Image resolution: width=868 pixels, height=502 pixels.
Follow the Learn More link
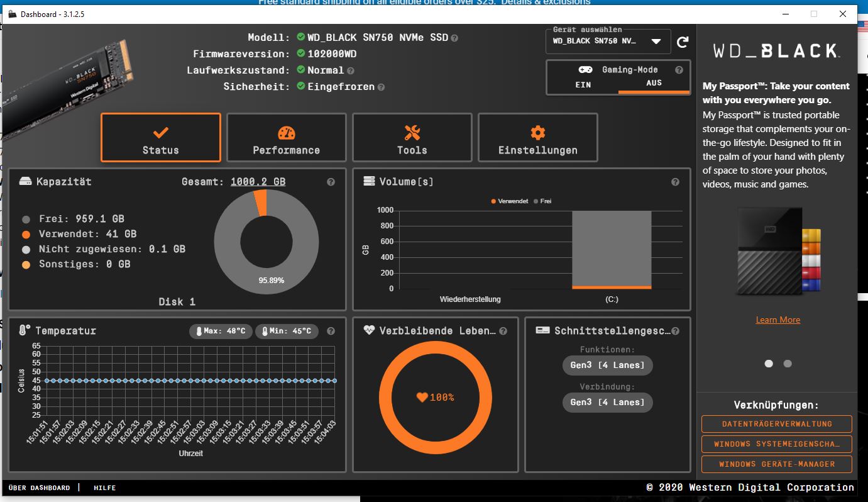coord(777,320)
